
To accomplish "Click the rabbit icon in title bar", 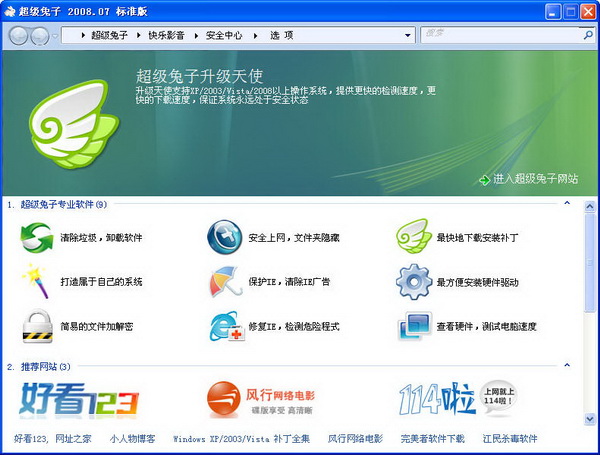I will 10,11.
